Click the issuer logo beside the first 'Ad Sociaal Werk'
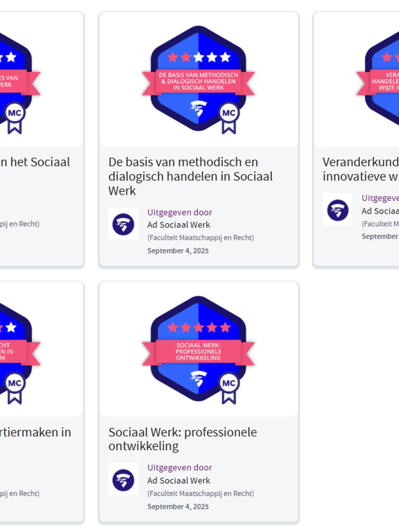399x532 pixels. click(123, 224)
